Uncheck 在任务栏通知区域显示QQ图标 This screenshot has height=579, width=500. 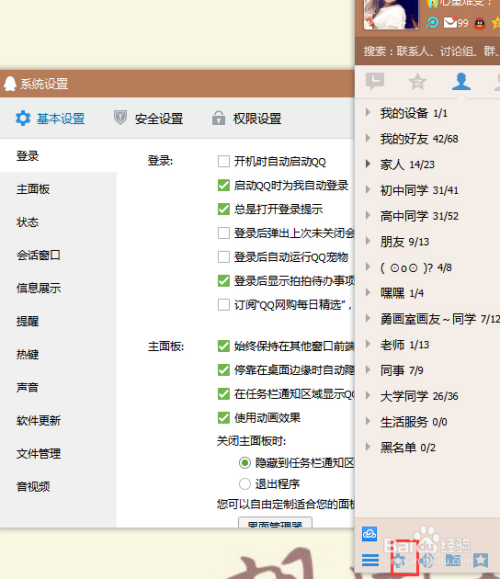[223, 394]
